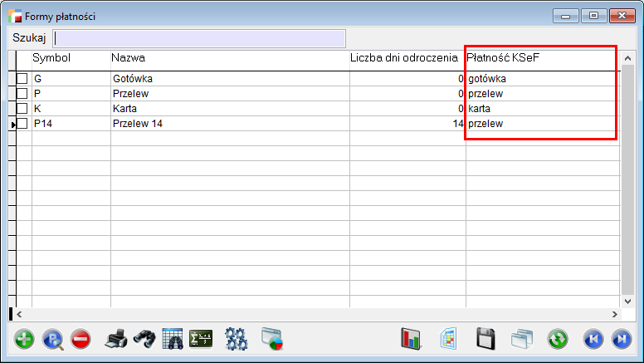The width and height of the screenshot is (644, 363).
Task: Click the green refresh arrows icon
Action: [x=558, y=338]
